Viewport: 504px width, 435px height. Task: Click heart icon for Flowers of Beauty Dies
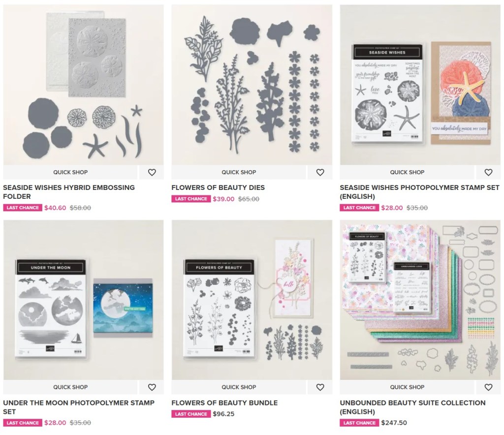320,172
